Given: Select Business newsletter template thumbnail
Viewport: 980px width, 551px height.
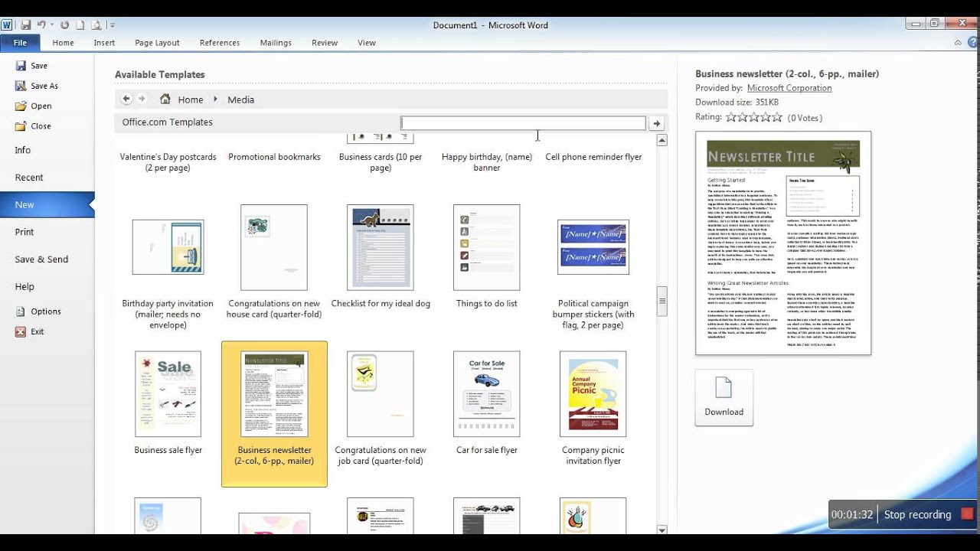Looking at the screenshot, I should 274,394.
